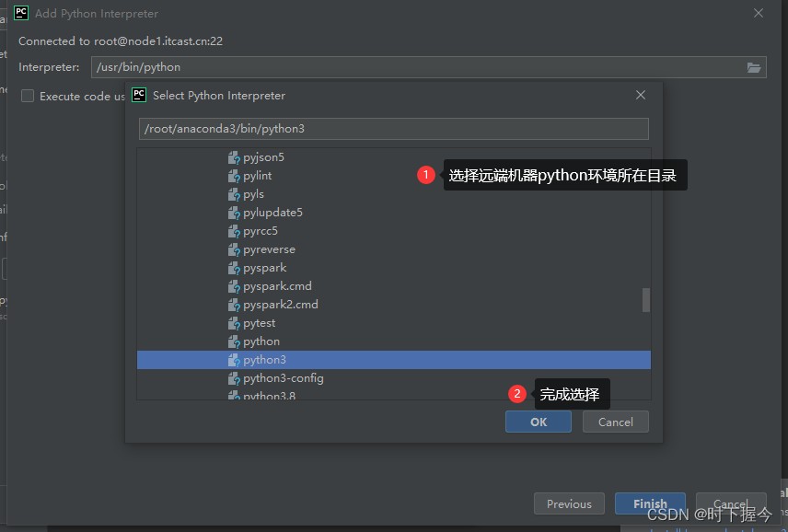Click the python file icon
This screenshot has width=788, height=532.
pyautogui.click(x=234, y=342)
